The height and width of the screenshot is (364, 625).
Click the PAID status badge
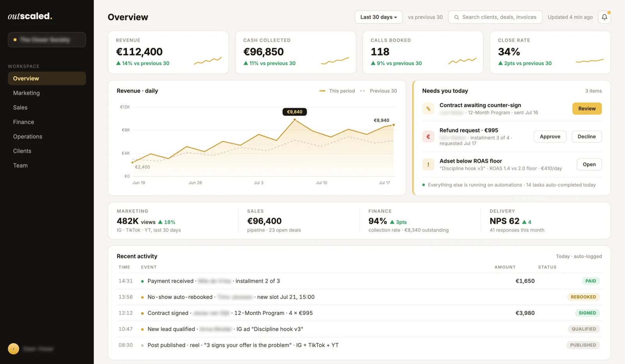point(591,281)
